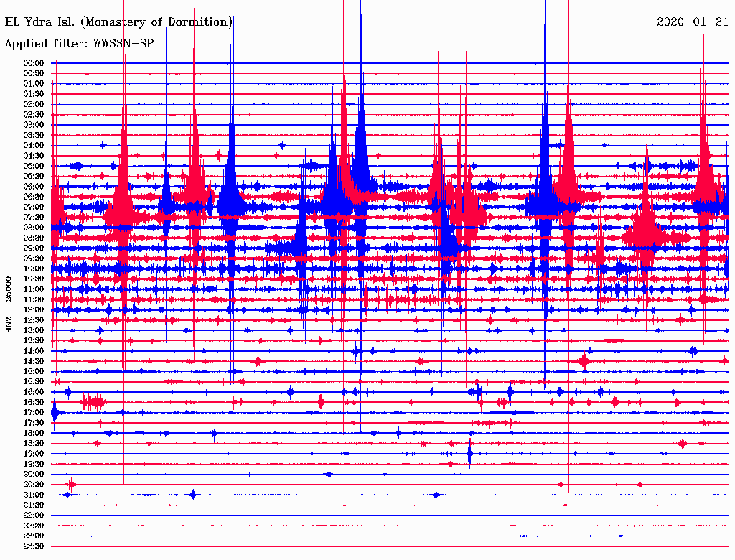
Task: Select the 06:00 time row label
Action: [x=34, y=187]
